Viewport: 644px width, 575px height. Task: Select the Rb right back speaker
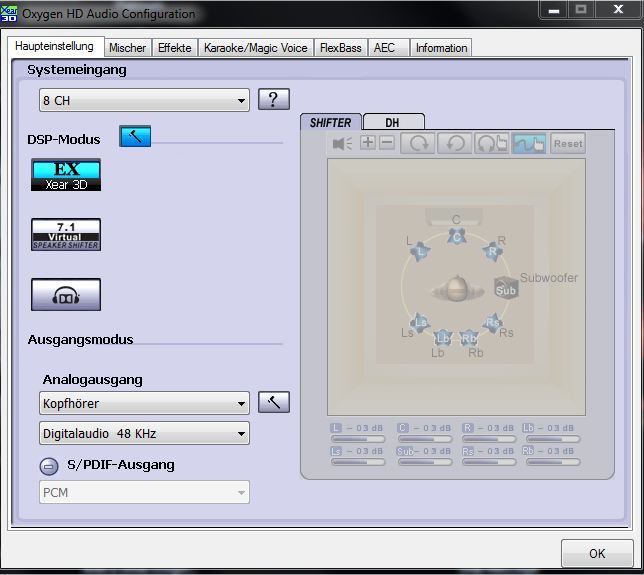[x=469, y=338]
